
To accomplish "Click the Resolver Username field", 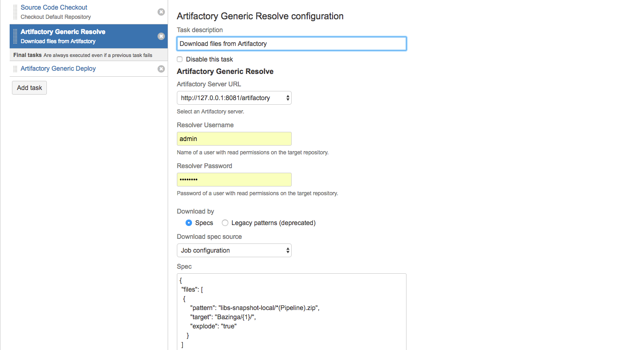I will tap(234, 139).
